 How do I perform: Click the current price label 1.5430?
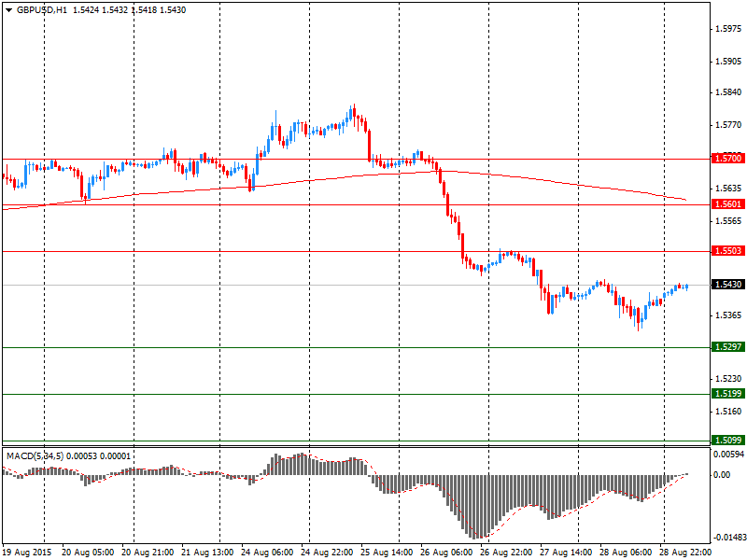point(727,285)
